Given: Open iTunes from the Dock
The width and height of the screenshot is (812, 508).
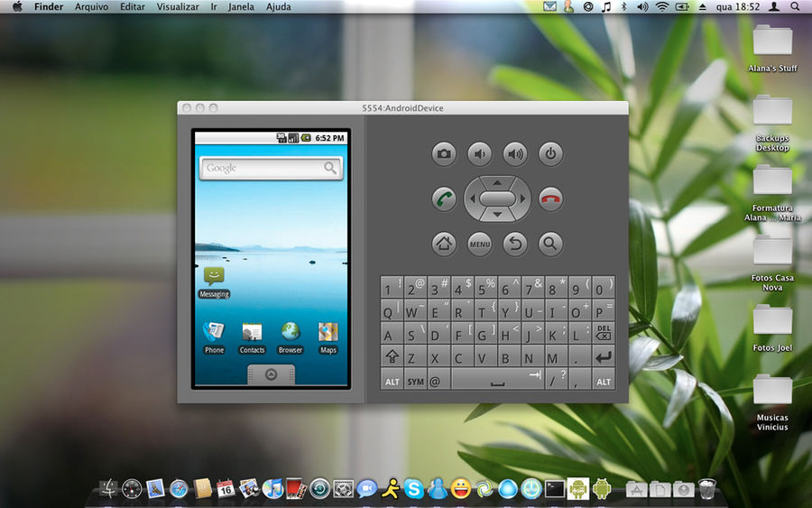Looking at the screenshot, I should pos(272,488).
